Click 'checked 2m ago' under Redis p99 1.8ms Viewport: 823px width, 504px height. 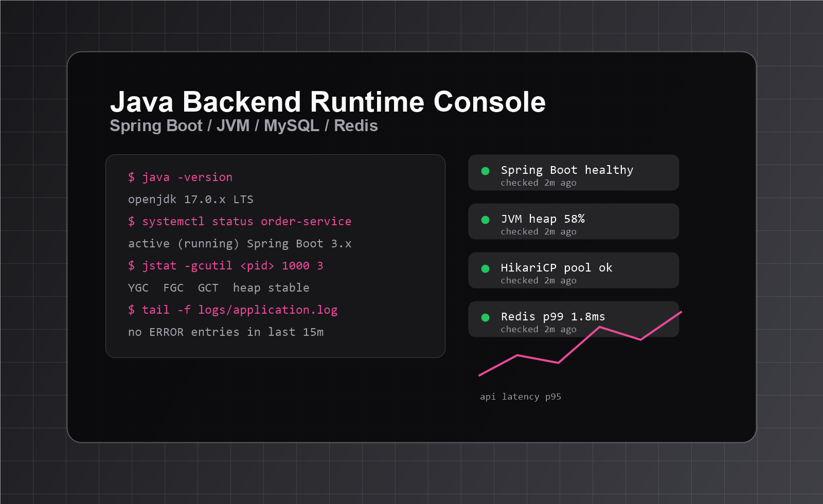[539, 330]
